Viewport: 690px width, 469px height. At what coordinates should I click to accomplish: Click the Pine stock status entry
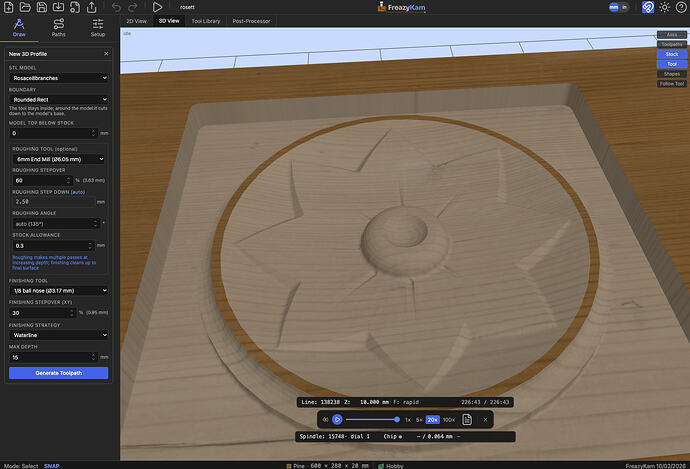327,465
